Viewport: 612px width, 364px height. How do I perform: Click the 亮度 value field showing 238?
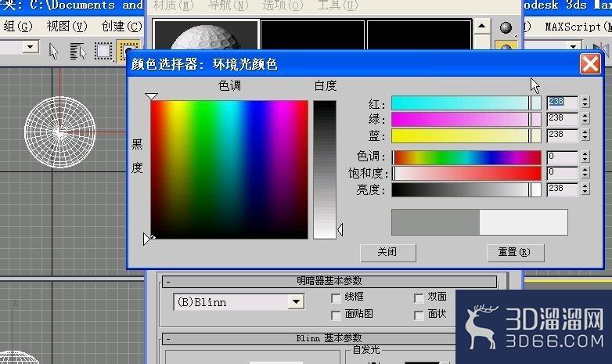click(562, 189)
